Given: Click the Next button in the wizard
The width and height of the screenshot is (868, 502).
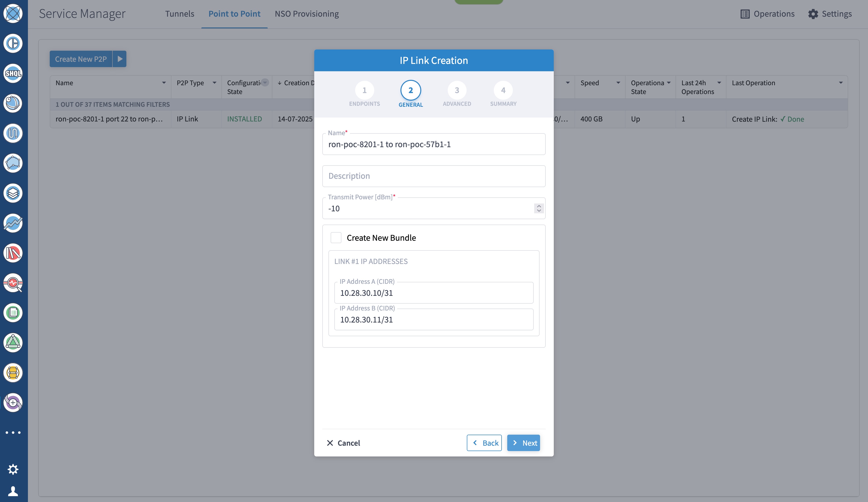Looking at the screenshot, I should click(523, 443).
